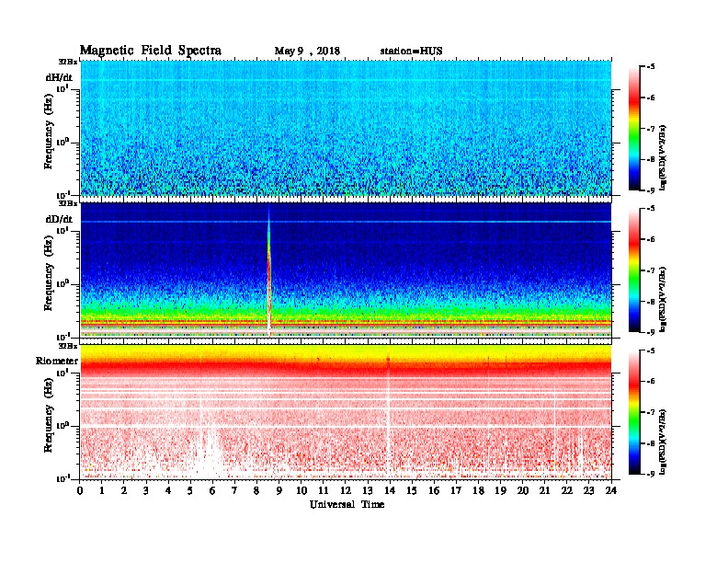Click hour tick label "24" on time axis
The image size is (728, 563).
tap(611, 491)
